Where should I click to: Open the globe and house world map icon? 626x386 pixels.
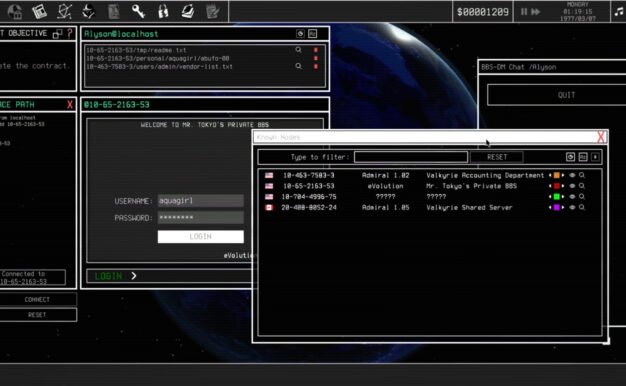click(x=15, y=11)
